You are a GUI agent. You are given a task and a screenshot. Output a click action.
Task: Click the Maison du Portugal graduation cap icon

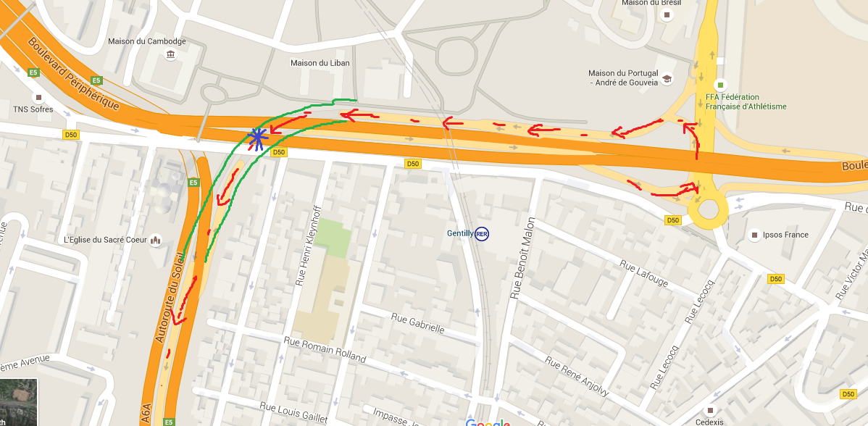tap(667, 78)
